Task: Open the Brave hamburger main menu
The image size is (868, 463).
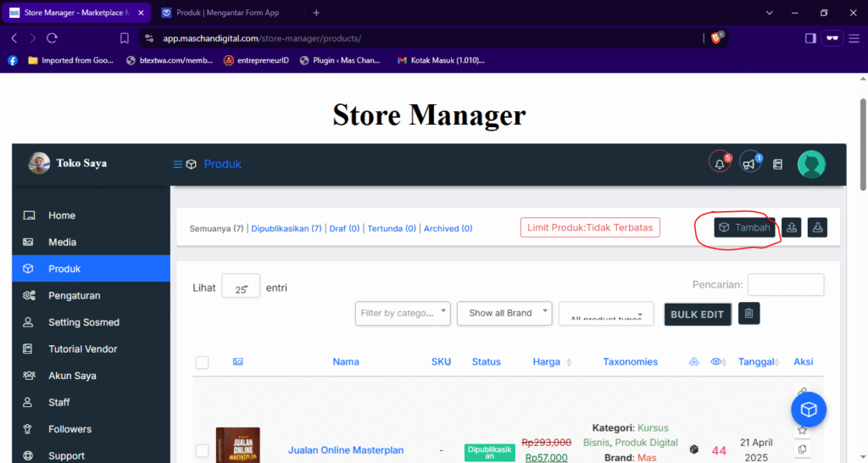Action: tap(854, 38)
